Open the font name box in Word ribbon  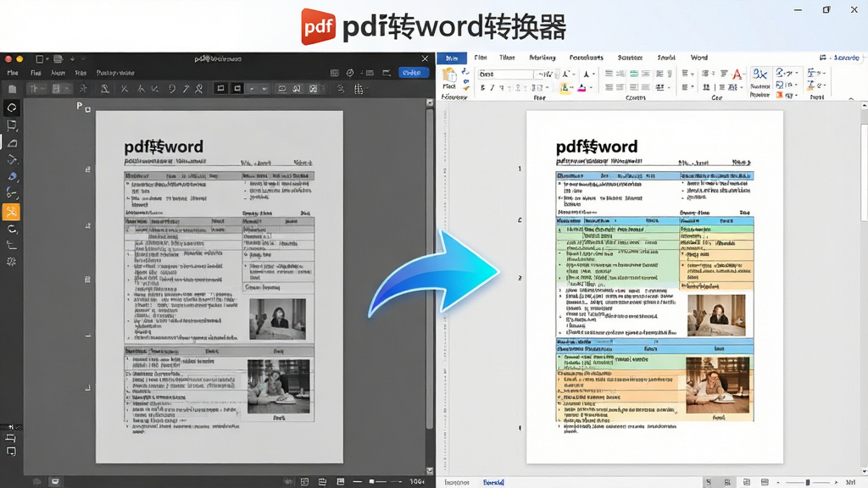[x=505, y=75]
